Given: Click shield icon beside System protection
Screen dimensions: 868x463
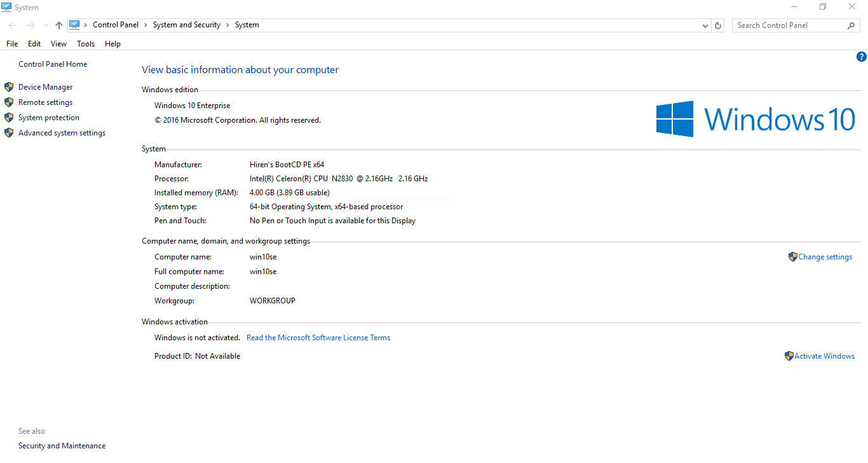Looking at the screenshot, I should [9, 118].
